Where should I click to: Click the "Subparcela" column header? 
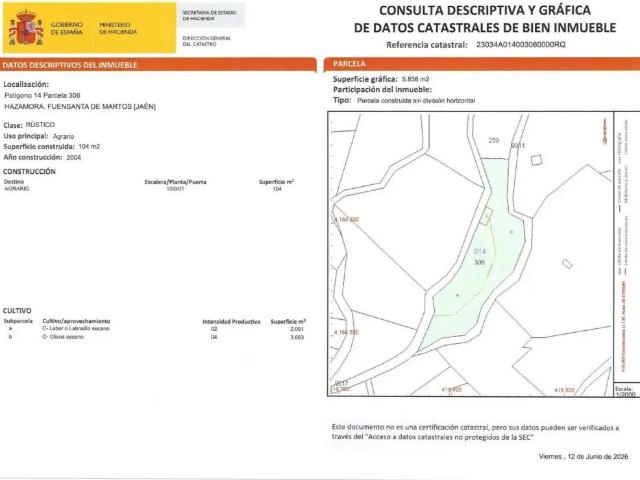point(18,321)
